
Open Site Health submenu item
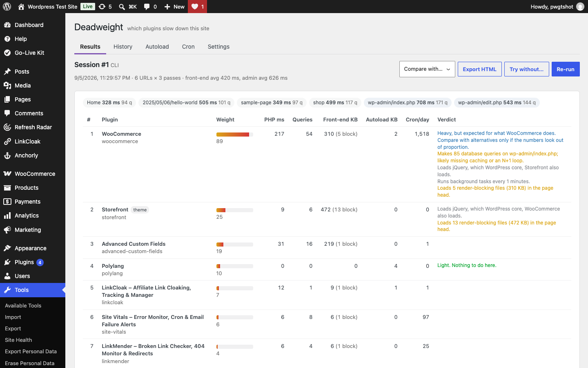click(18, 340)
